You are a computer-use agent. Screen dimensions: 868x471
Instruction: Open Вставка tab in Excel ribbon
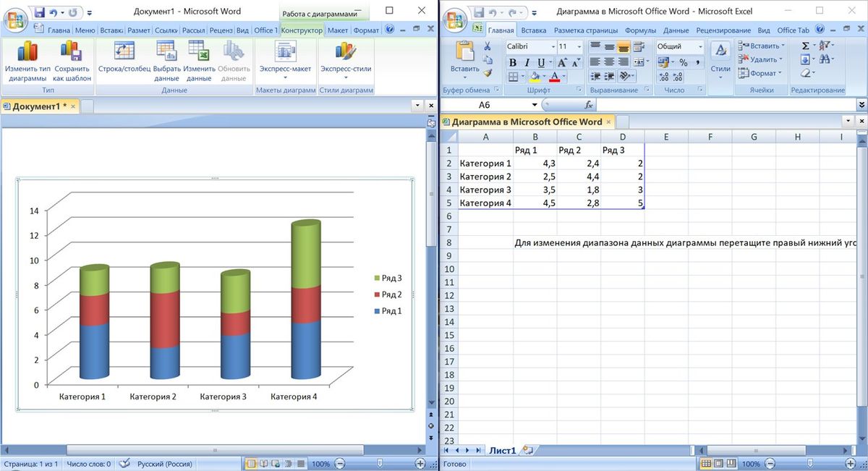coord(534,30)
